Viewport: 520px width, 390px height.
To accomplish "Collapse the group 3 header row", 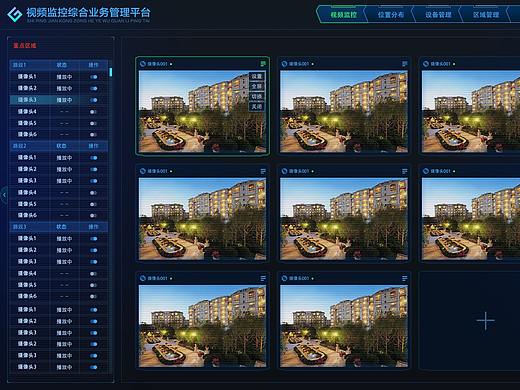I will pyautogui.click(x=59, y=227).
